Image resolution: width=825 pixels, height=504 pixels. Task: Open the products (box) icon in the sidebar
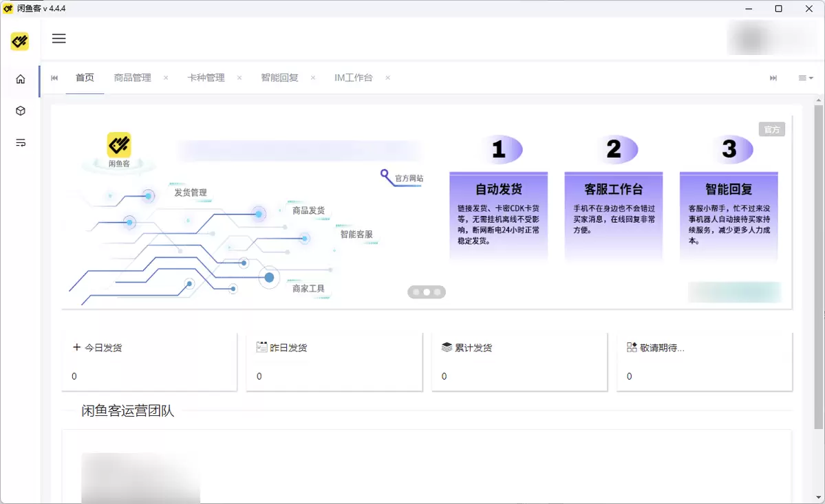[20, 110]
